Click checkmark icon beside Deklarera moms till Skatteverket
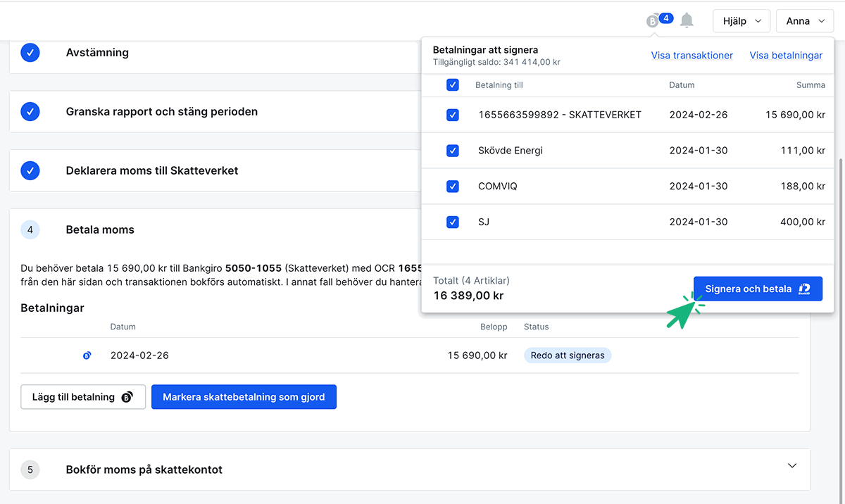The image size is (845, 504). [x=30, y=171]
